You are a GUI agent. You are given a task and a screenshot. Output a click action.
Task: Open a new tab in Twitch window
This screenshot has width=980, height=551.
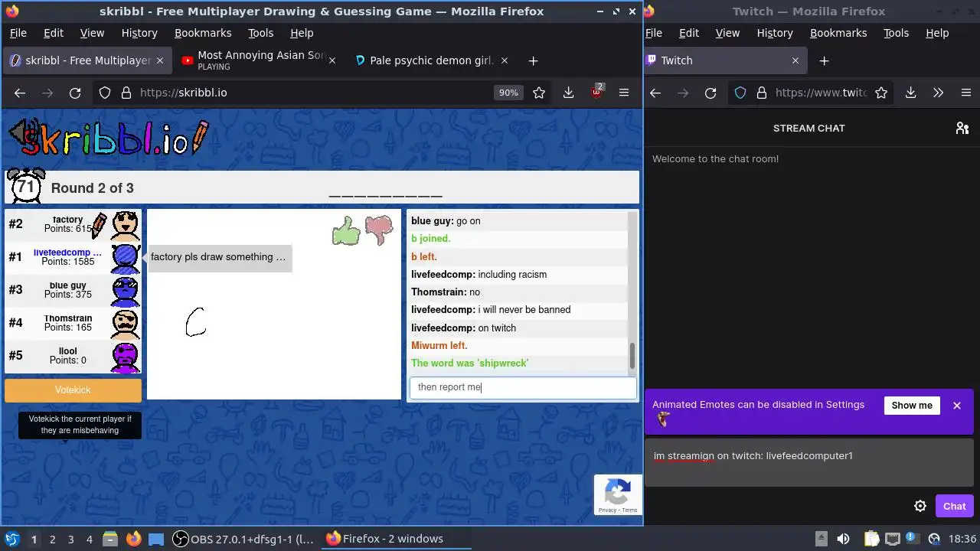[824, 60]
